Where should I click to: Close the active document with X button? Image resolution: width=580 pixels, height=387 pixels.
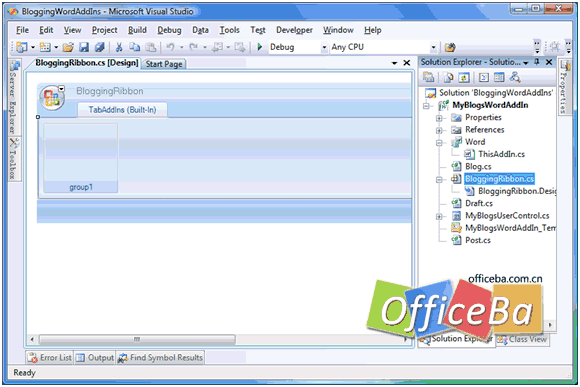pos(407,63)
